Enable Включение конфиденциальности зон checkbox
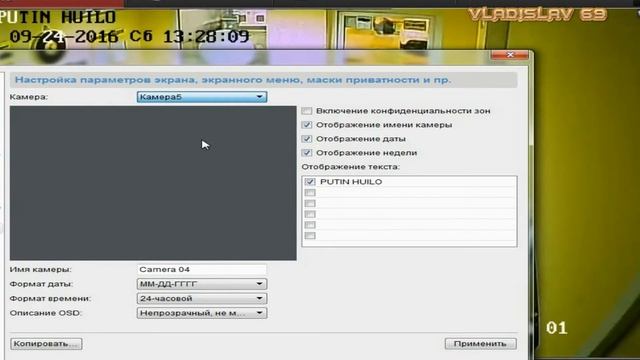Screen dimensions: 640x360 (x=307, y=111)
